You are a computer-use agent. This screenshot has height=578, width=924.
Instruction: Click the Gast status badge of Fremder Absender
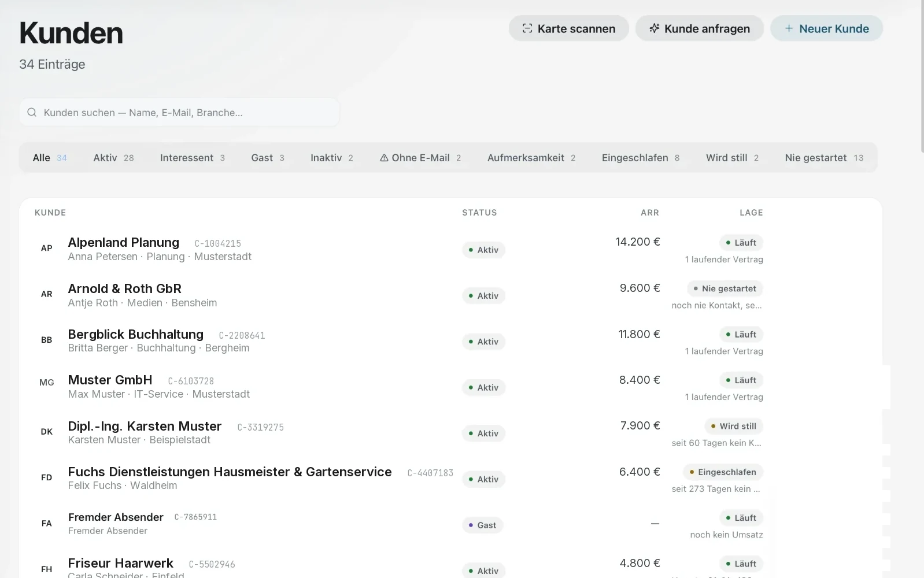pos(482,525)
